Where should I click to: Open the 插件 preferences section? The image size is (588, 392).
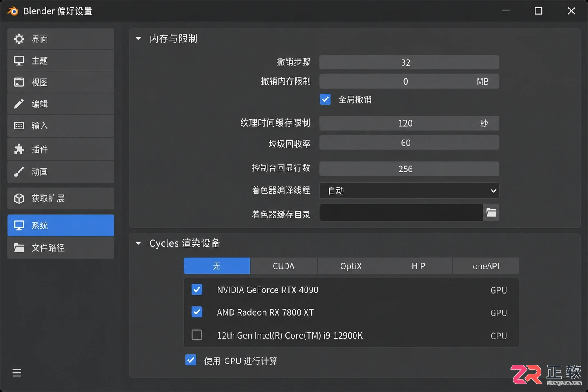coord(61,149)
